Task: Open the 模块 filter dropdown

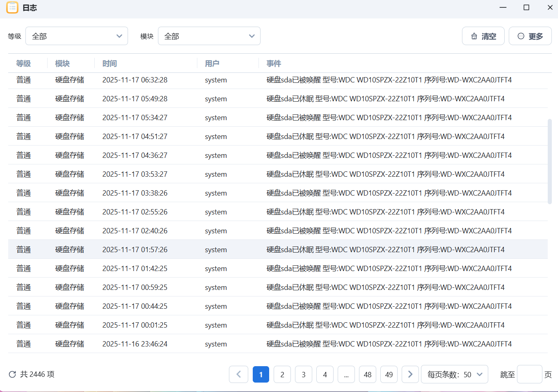Action: point(209,36)
